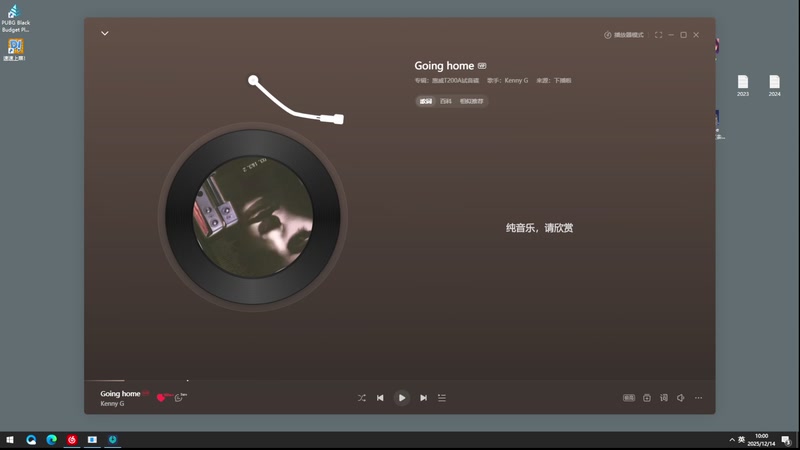Play the song Going home
This screenshot has height=450, width=800.
(402, 398)
